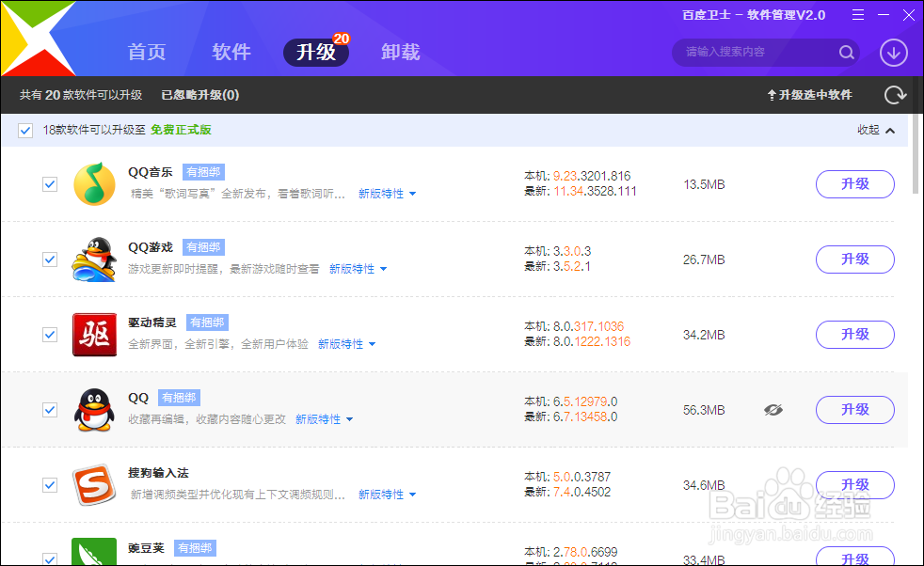Open the 首页 tab

147,53
